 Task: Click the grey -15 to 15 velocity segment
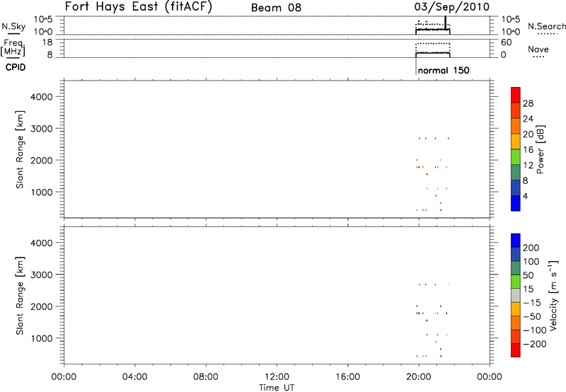point(516,295)
